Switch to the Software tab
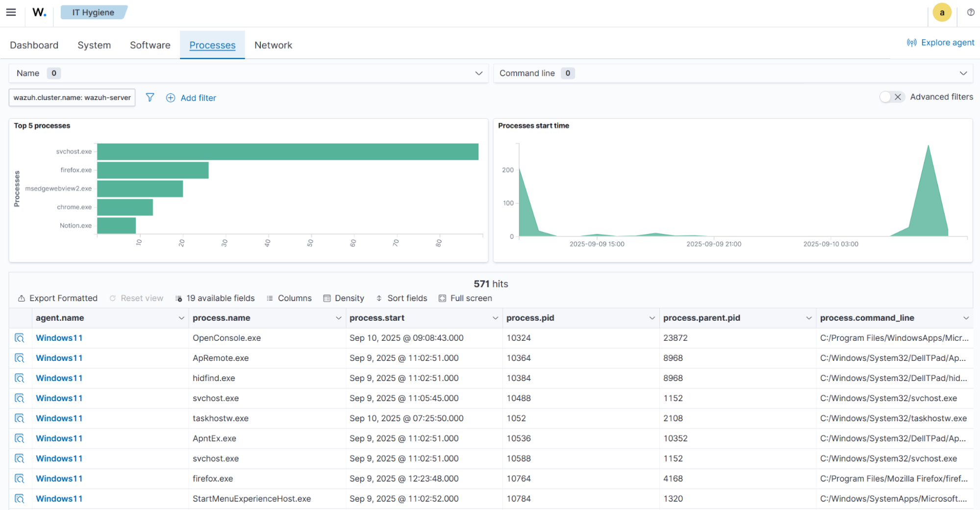This screenshot has height=510, width=980. (150, 45)
